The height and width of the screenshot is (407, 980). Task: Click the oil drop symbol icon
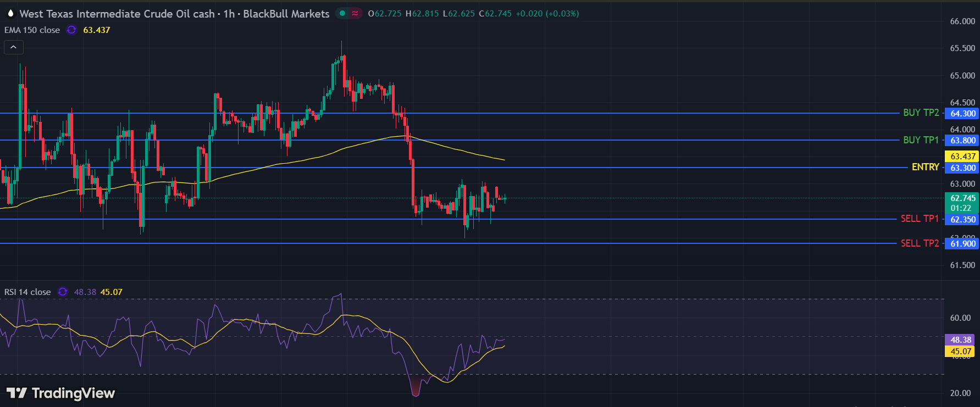click(10, 13)
